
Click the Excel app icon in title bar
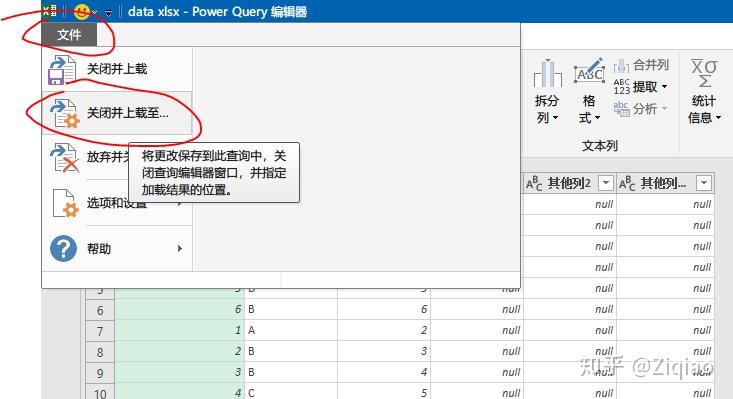tap(50, 11)
